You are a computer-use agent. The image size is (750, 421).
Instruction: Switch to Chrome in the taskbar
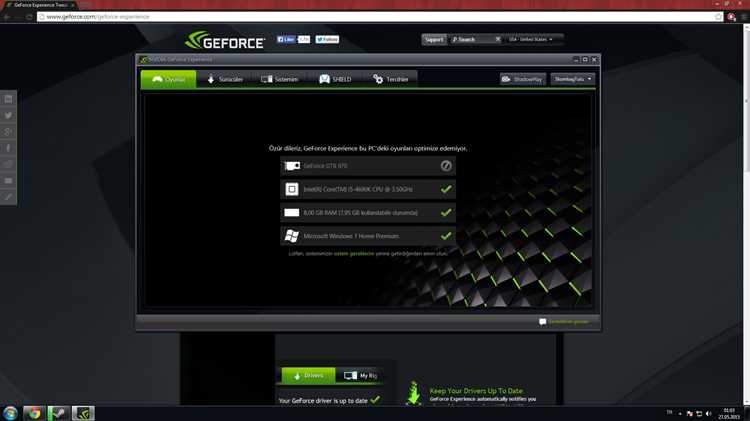[33, 413]
